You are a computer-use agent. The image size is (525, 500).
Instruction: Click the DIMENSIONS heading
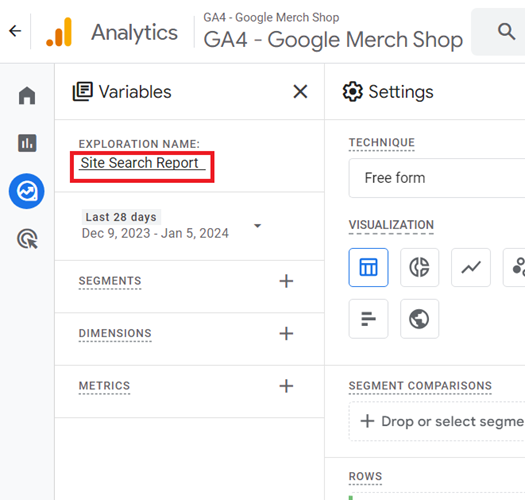(x=115, y=334)
